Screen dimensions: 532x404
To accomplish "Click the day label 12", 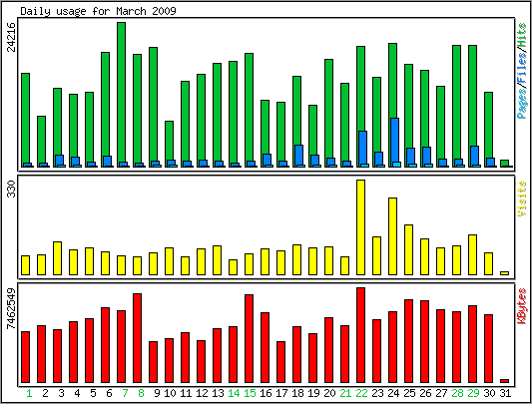I will pos(202,393).
